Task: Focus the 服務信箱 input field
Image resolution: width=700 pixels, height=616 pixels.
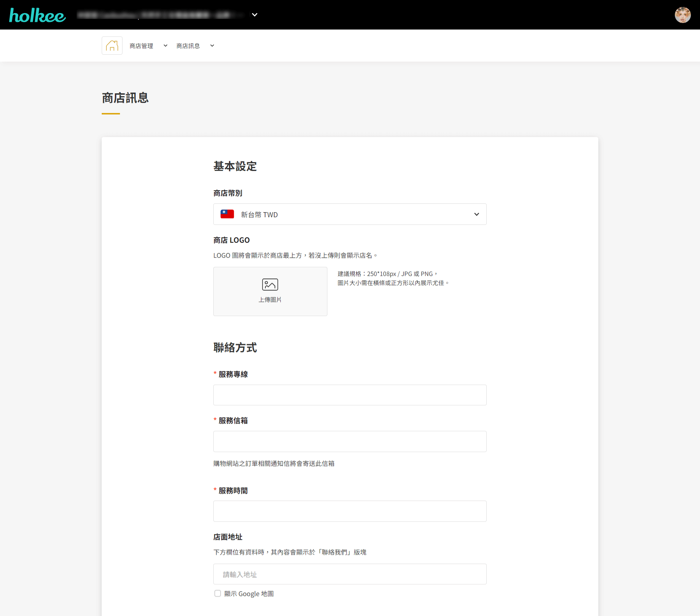Action: (x=350, y=441)
